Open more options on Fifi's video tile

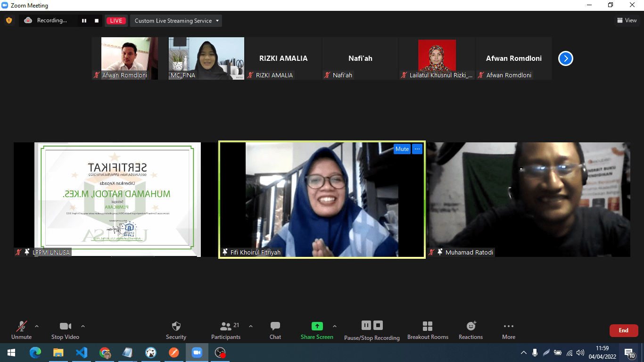pos(417,149)
